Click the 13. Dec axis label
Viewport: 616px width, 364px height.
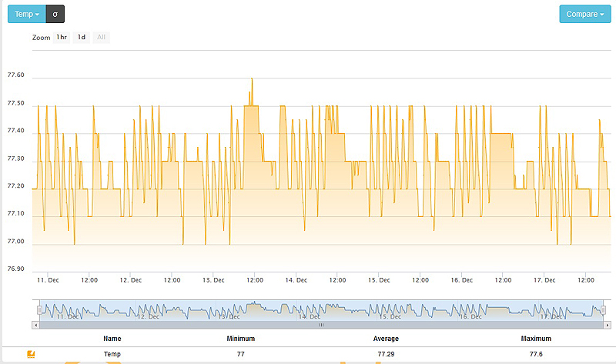[213, 280]
